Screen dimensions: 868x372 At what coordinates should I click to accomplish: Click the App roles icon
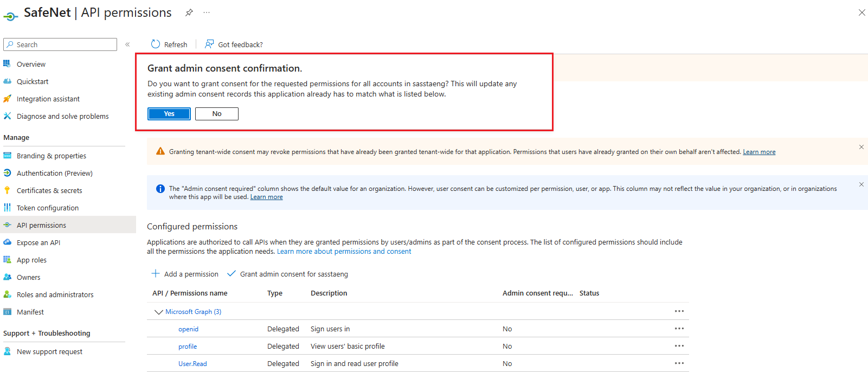tap(7, 260)
